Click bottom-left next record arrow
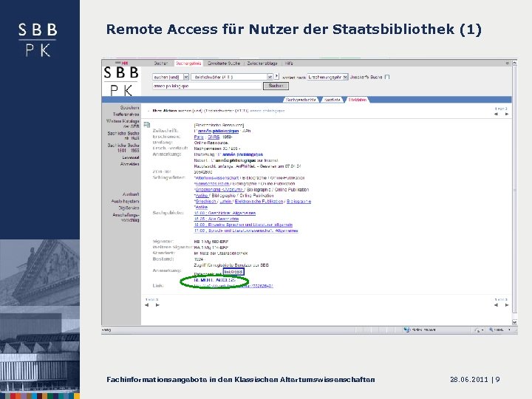 (x=157, y=305)
